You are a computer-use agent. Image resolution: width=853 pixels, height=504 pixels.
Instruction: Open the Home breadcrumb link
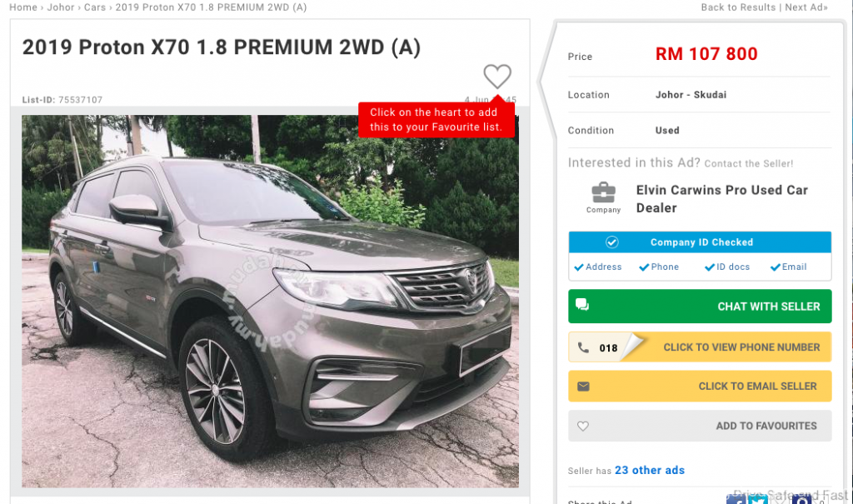tap(23, 7)
